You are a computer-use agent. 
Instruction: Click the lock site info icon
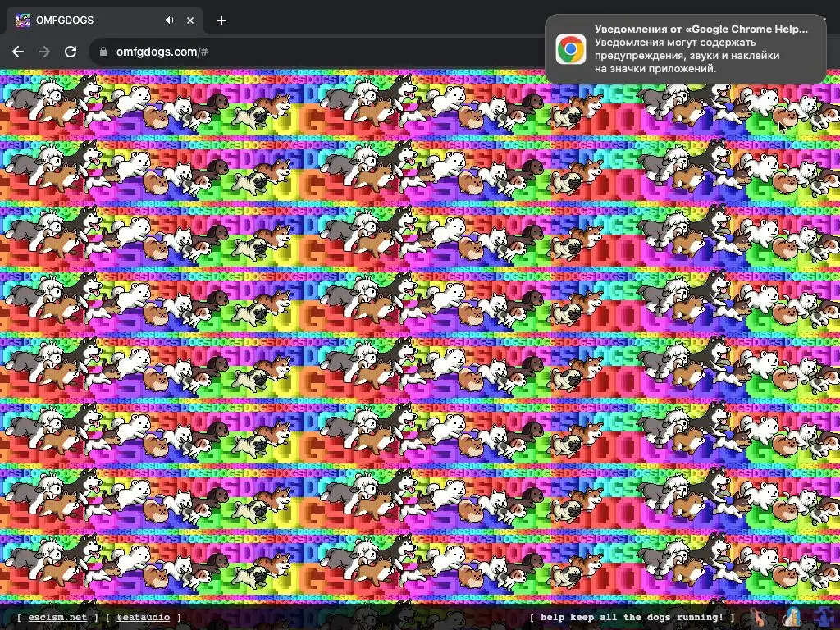(103, 52)
